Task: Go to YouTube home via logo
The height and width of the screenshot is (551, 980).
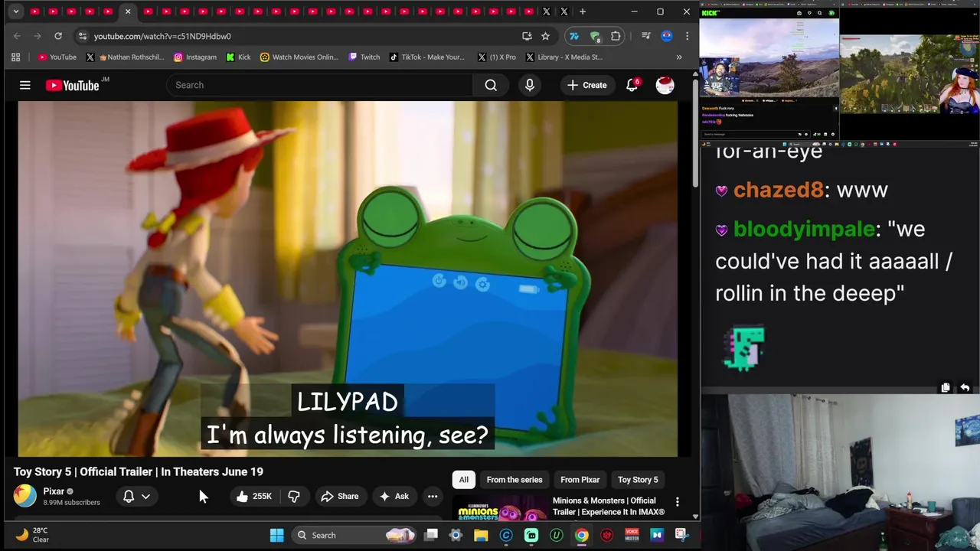Action: click(x=72, y=85)
